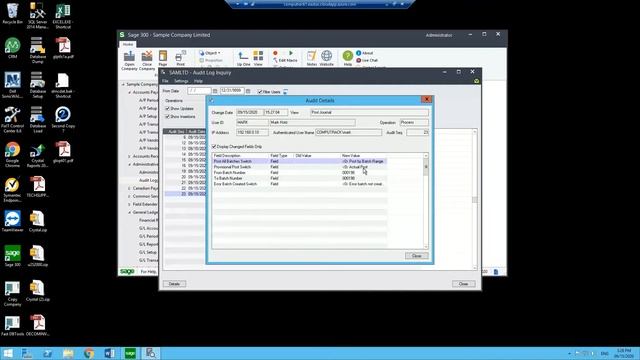Open File Explorer from the taskbar
The image size is (640, 360).
[x=68, y=353]
